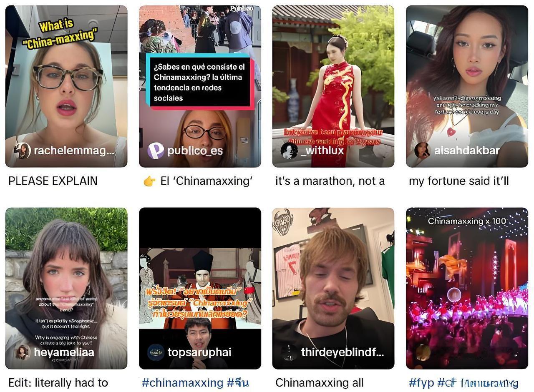This screenshot has width=534, height=392.
Task: Open "it's a marathon, not a" caption
Action: tap(330, 181)
